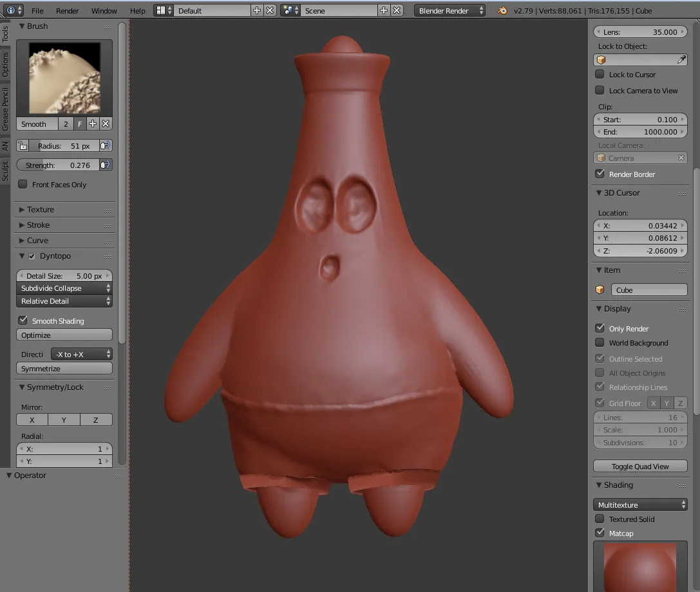This screenshot has width=700, height=592.
Task: Uncheck the Matcap checkbox
Action: (x=600, y=533)
